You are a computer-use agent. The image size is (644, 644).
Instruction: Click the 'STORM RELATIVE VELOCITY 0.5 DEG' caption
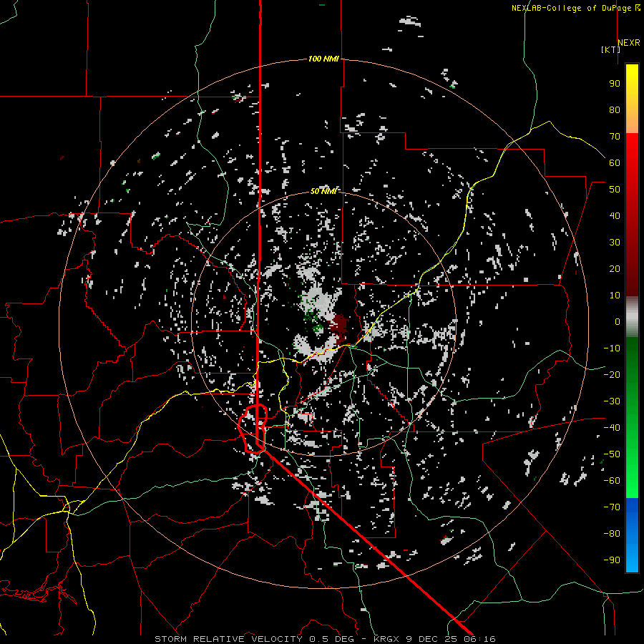coord(258,639)
